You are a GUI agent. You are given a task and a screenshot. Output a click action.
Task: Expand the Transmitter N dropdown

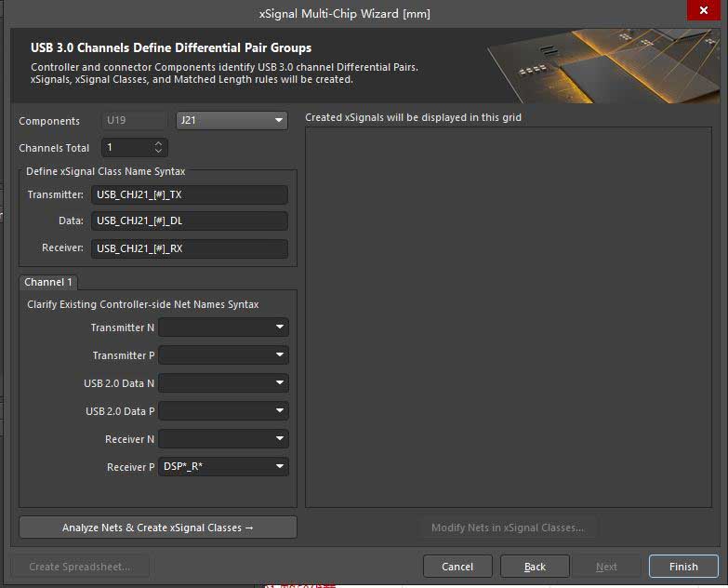[x=280, y=327]
